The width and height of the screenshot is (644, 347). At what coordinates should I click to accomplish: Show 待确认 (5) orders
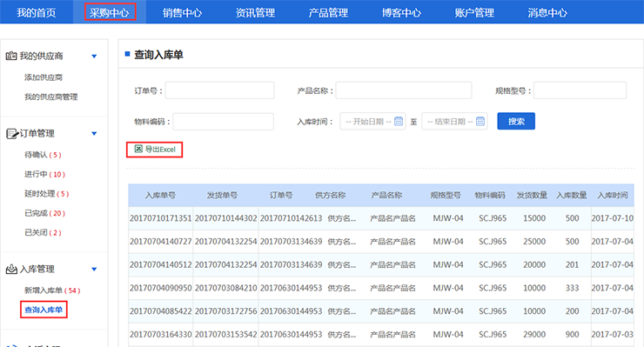point(43,155)
